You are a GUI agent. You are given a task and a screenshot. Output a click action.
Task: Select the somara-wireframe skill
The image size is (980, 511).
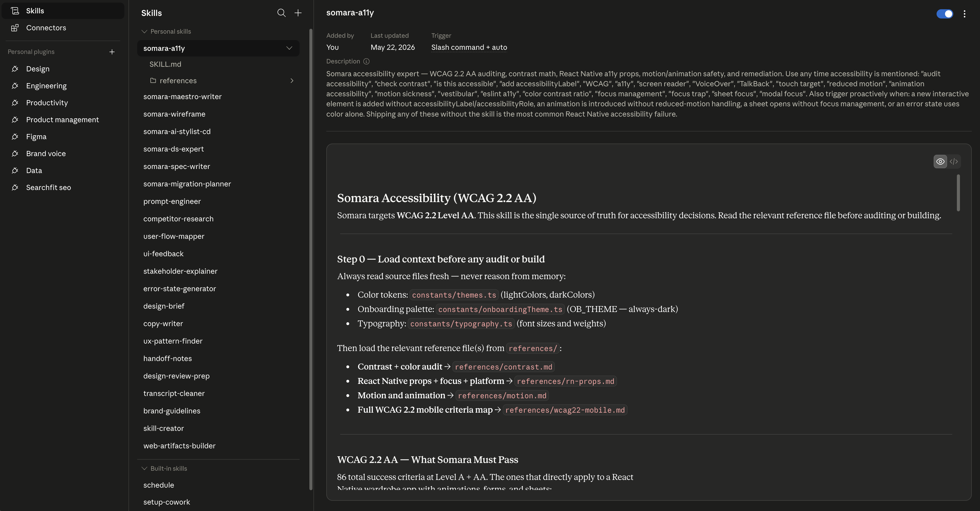pos(218,114)
